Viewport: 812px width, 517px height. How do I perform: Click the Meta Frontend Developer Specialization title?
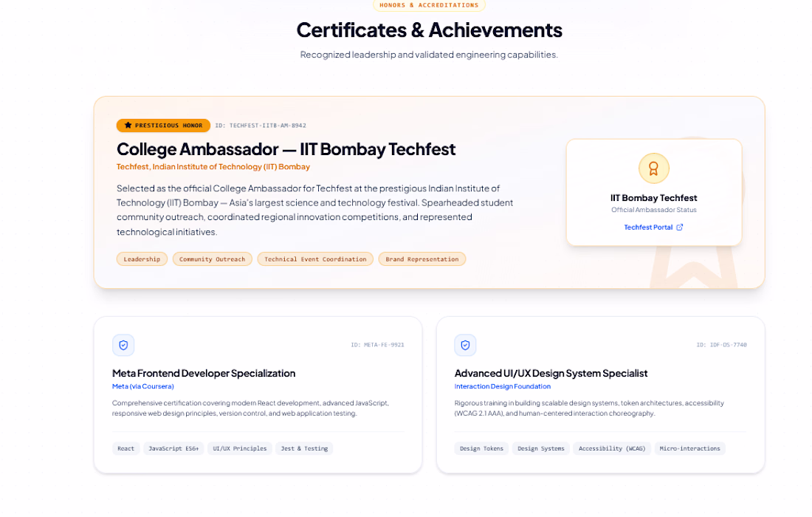click(x=204, y=373)
